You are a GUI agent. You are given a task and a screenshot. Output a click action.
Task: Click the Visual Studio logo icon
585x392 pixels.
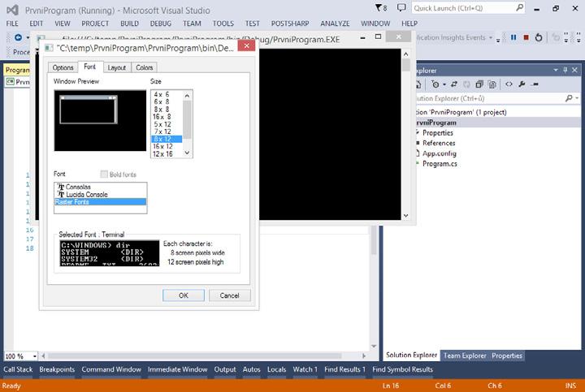coord(12,10)
